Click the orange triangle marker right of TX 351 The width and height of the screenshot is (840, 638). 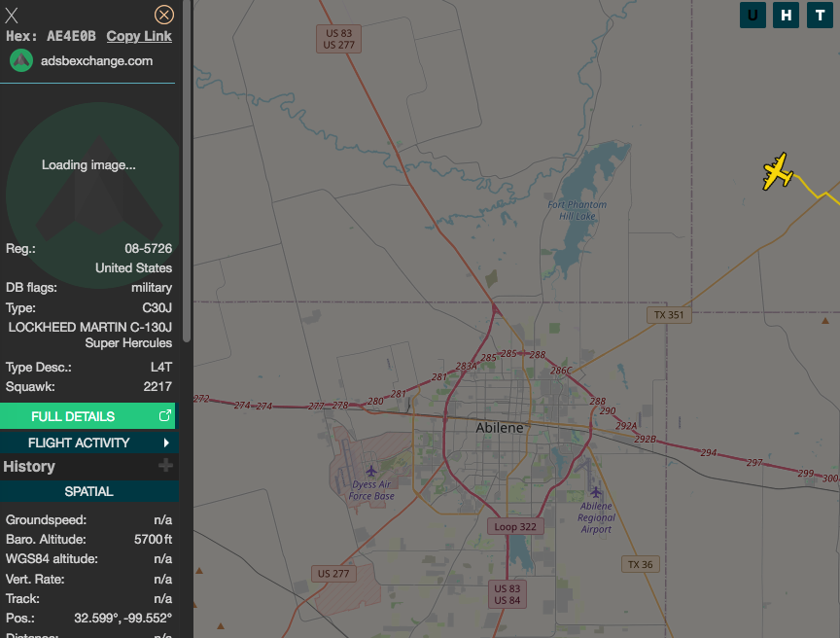[x=825, y=321]
